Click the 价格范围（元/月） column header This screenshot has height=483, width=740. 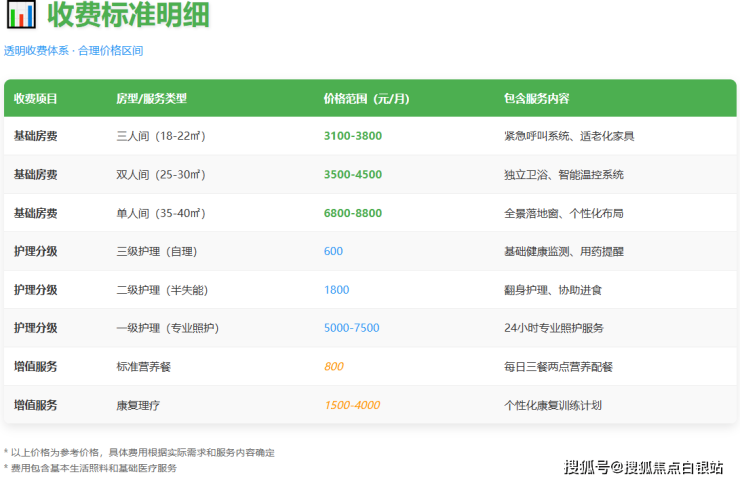click(x=366, y=99)
